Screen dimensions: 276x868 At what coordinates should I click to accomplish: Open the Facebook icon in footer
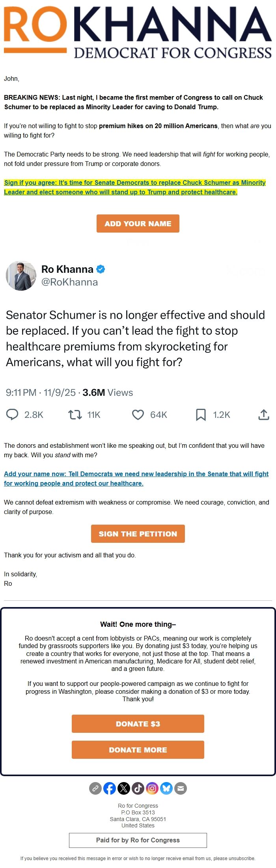point(110,788)
